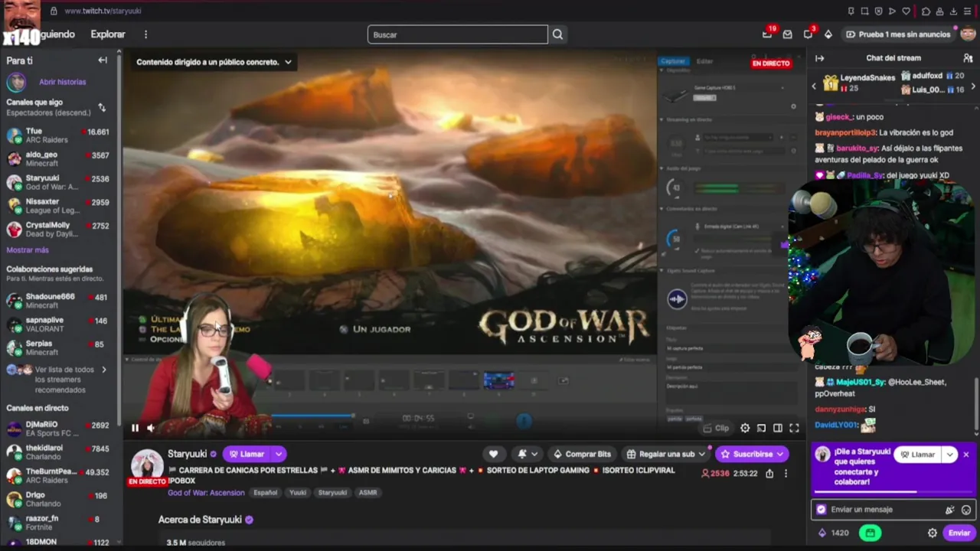Open Nissaxter channel in the sidebar
Screen dimensions: 980x551
click(x=58, y=206)
